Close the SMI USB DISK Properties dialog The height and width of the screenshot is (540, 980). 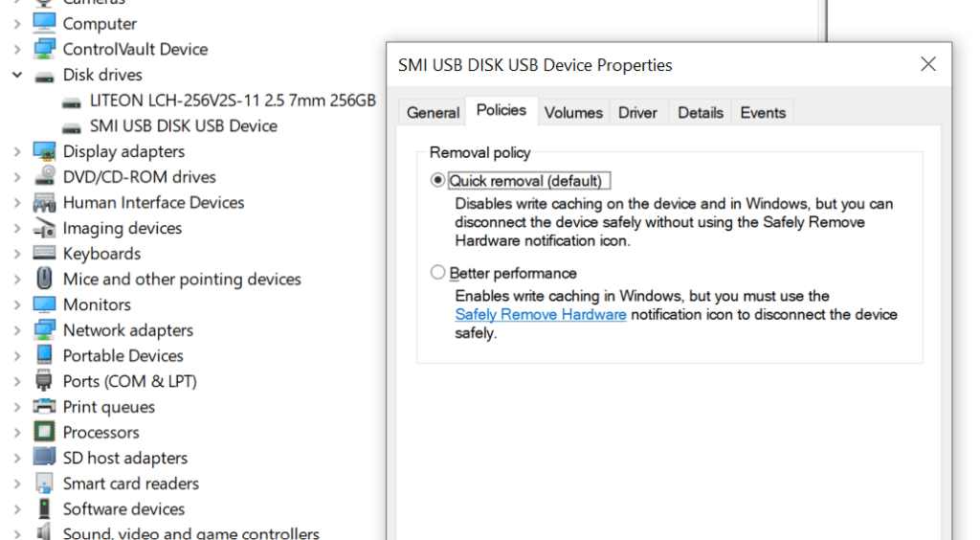(x=928, y=64)
